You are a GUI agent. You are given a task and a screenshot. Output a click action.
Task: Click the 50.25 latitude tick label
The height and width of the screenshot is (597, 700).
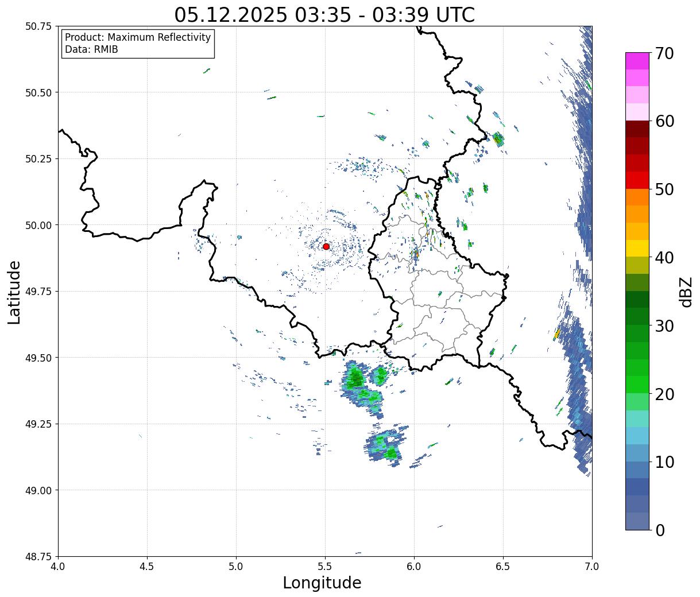point(38,159)
